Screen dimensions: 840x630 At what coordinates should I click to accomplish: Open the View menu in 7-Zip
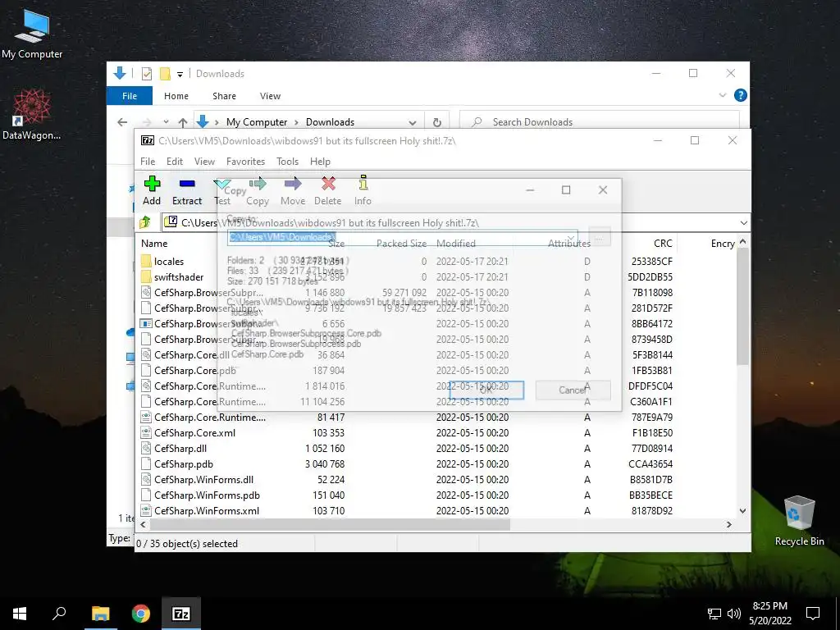tap(204, 162)
